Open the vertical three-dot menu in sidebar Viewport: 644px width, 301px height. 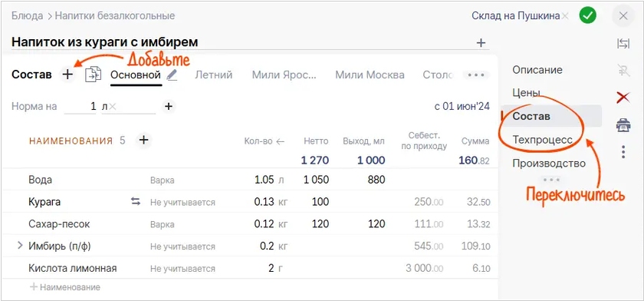pos(623,152)
